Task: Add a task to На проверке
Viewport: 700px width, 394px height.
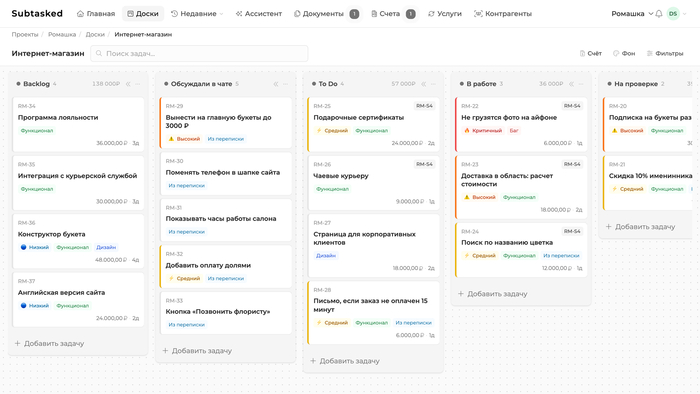Action: (x=641, y=227)
